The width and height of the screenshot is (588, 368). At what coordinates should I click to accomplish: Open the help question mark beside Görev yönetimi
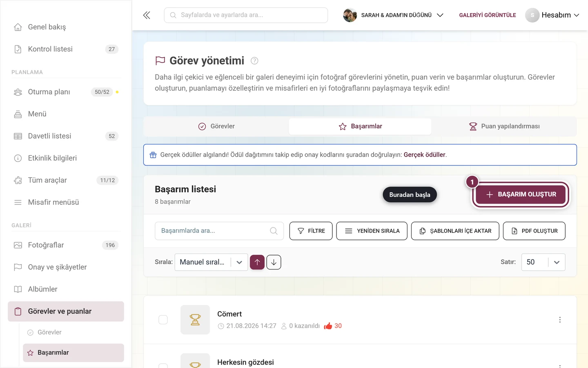click(x=254, y=61)
